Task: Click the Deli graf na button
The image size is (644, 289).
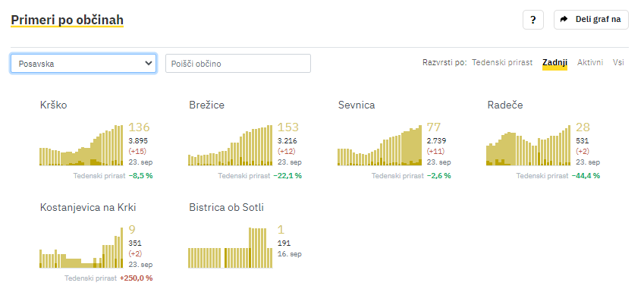Action: pyautogui.click(x=591, y=20)
